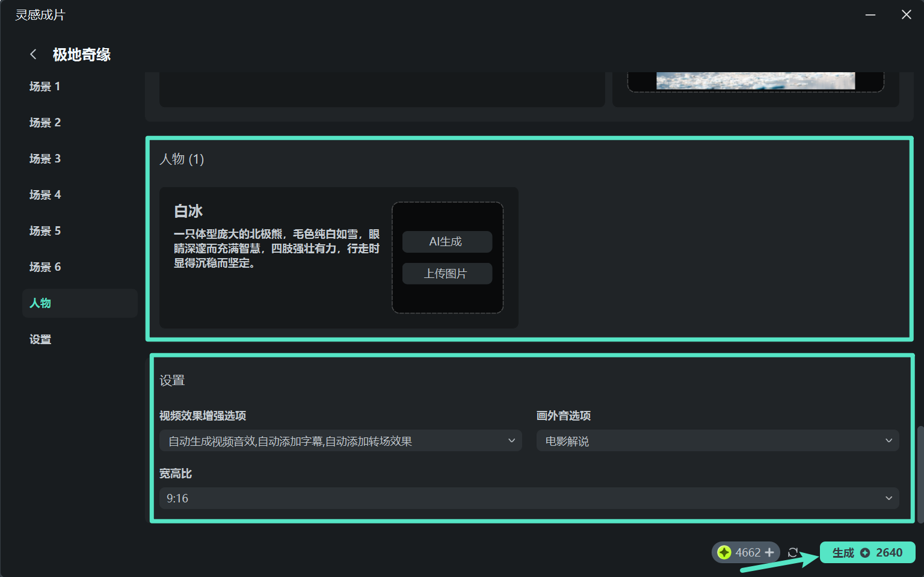
Task: Switch to the 人物 sidebar tab
Action: point(40,303)
